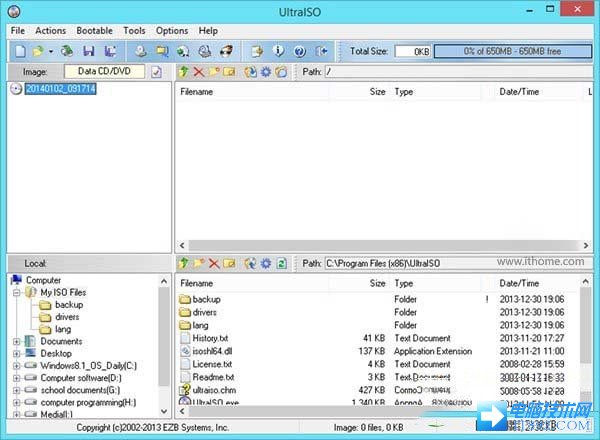
Task: Open the Bootable menu
Action: tap(95, 31)
